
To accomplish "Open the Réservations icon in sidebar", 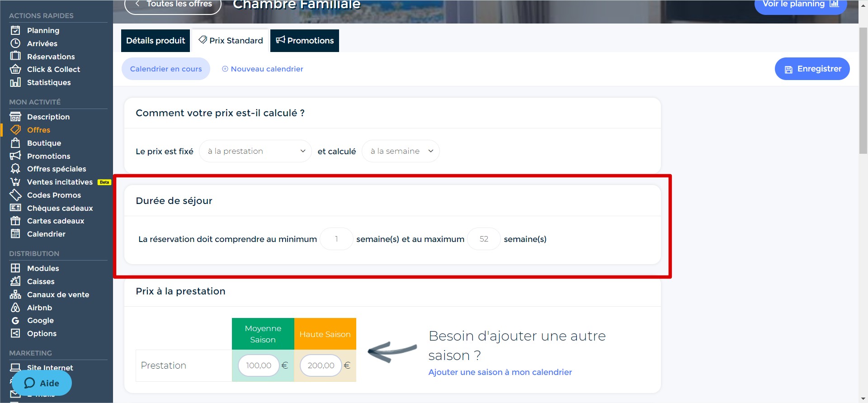I will [15, 56].
